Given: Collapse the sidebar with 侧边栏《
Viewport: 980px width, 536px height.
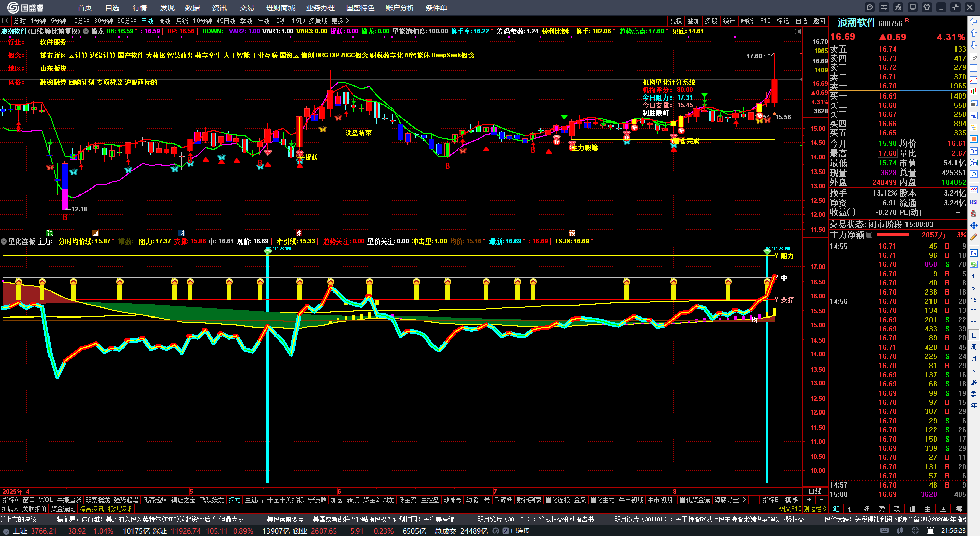Looking at the screenshot, I should click(x=815, y=509).
